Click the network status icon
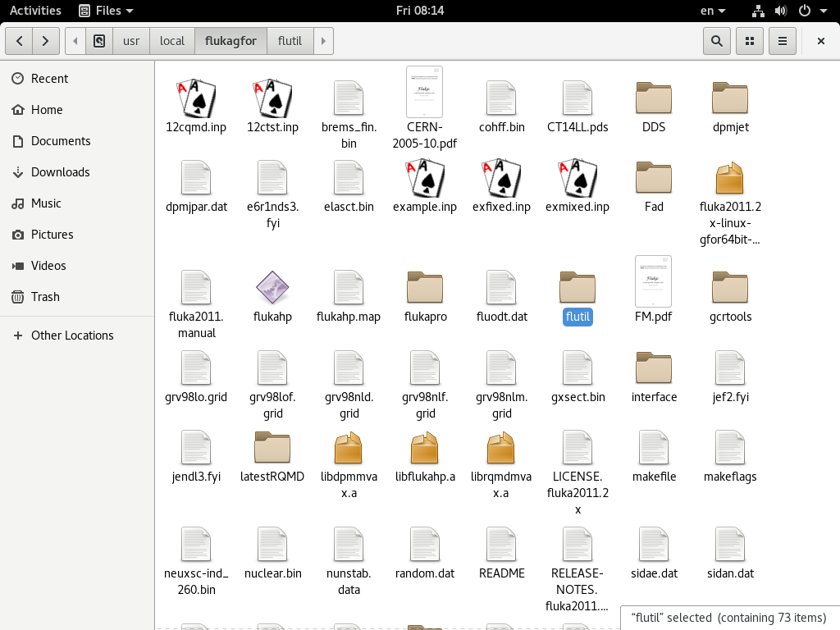The width and height of the screenshot is (840, 630). [758, 11]
